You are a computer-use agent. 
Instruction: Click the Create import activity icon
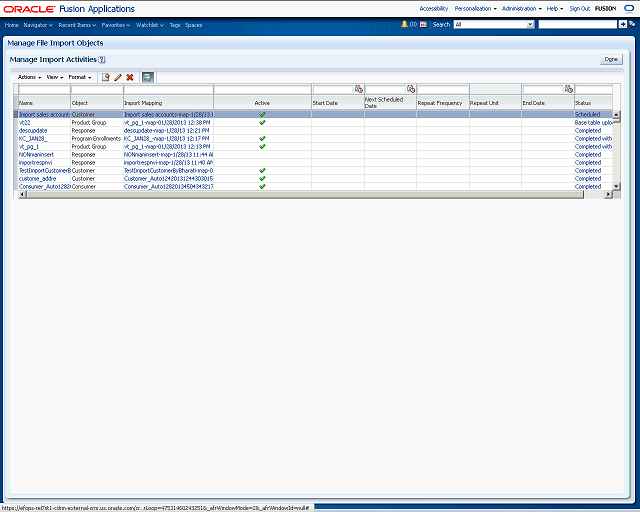coord(105,77)
